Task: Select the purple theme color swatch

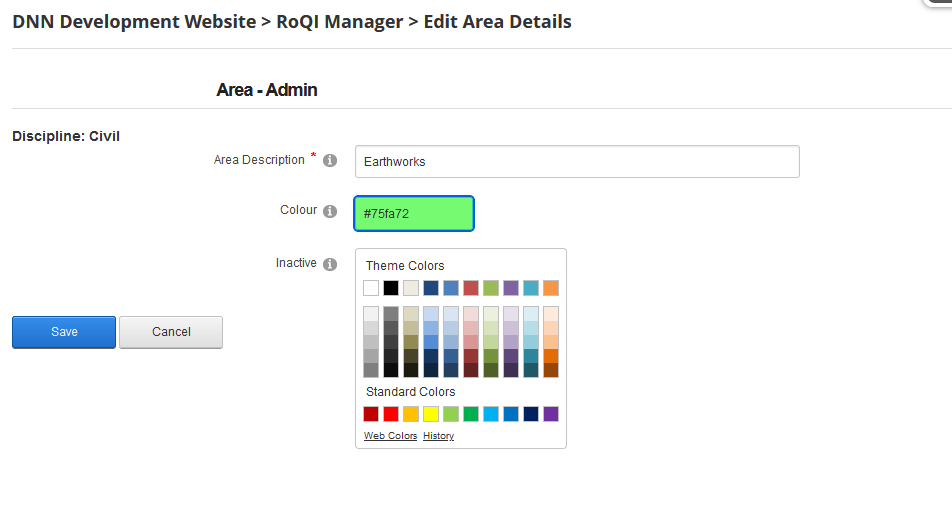Action: tap(511, 288)
